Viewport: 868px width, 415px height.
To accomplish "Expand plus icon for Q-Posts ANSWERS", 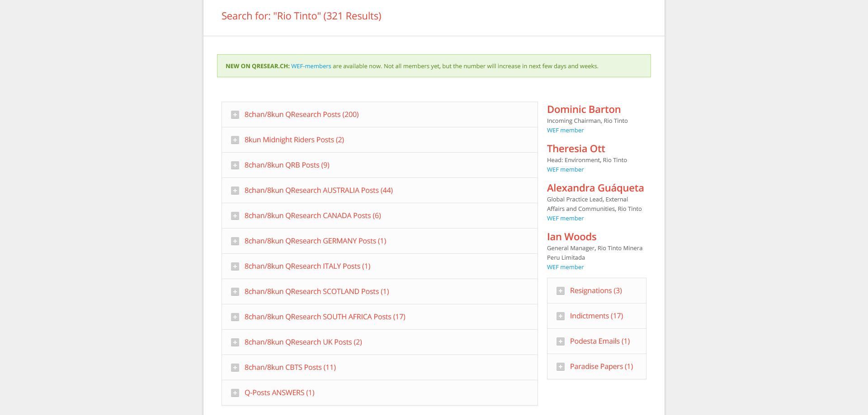I will click(235, 393).
